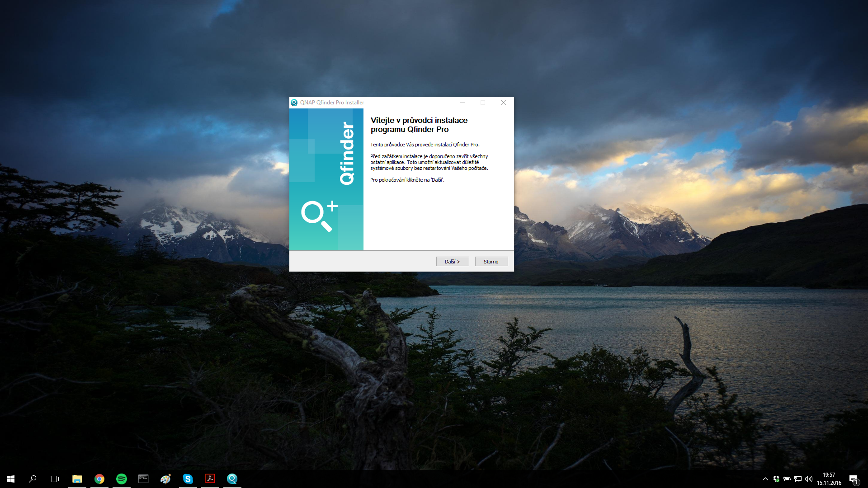Expand hidden system tray icons
The width and height of the screenshot is (868, 488).
[x=765, y=479]
